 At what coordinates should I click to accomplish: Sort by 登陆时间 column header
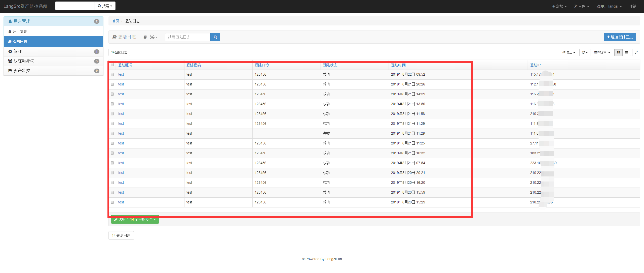point(398,65)
